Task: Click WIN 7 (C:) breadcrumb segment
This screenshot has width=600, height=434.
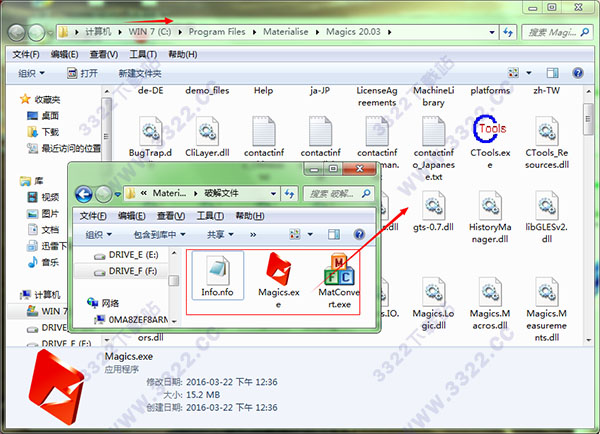Action: 150,32
